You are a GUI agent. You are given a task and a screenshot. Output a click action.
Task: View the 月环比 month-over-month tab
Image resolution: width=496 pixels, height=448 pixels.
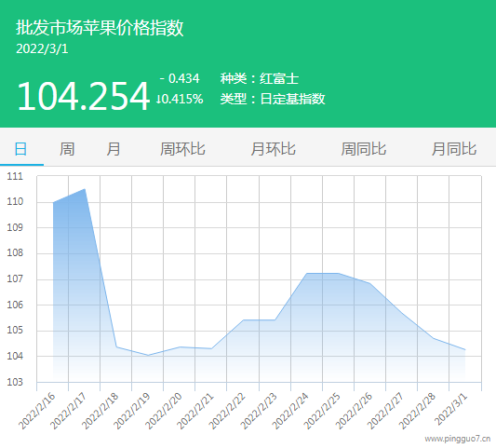click(x=273, y=149)
